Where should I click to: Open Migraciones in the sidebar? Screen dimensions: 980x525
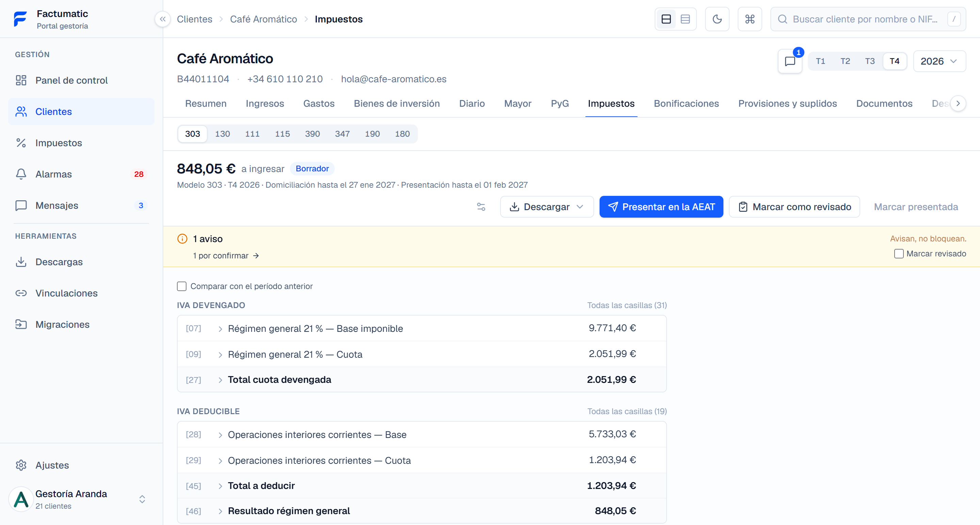[x=81, y=324]
